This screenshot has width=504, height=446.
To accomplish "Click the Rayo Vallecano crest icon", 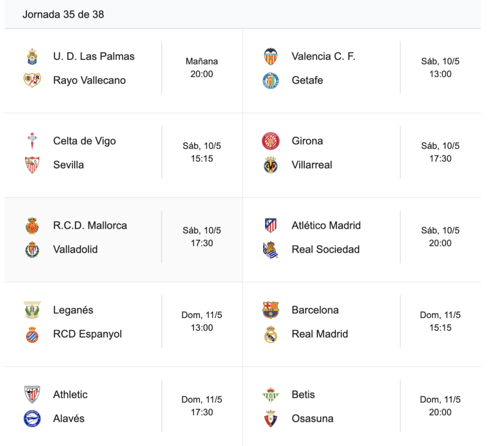I will pos(32,80).
